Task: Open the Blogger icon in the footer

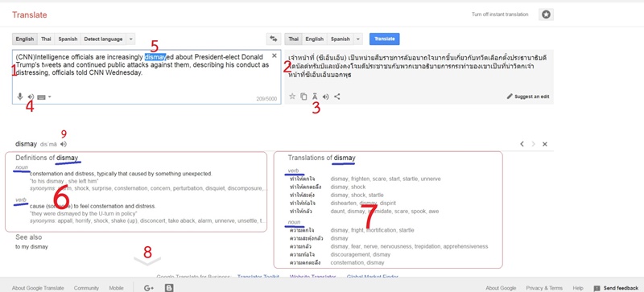Action: coord(169,288)
